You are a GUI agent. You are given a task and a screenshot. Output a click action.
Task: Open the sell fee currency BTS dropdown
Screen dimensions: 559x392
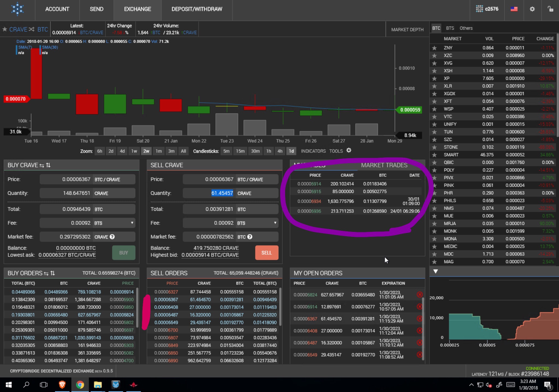257,223
